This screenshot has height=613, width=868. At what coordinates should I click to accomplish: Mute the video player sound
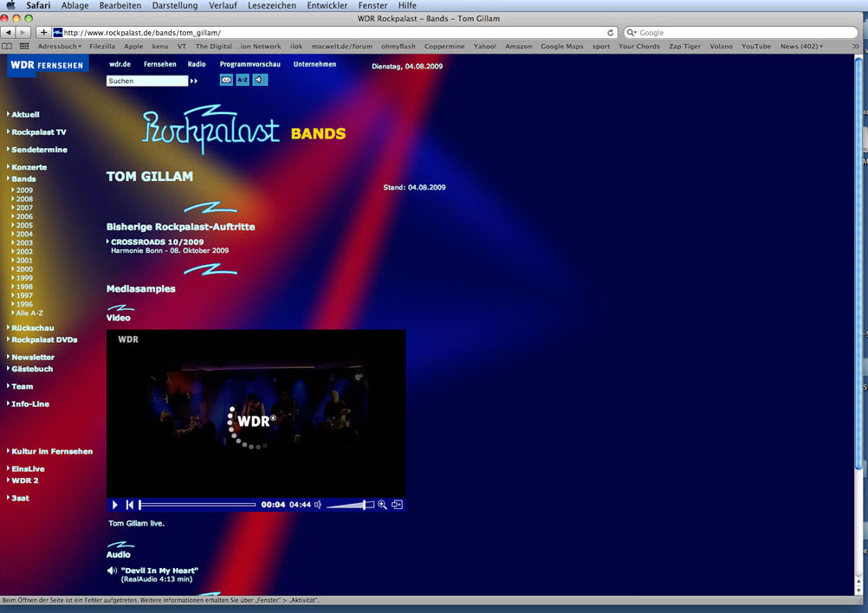318,505
